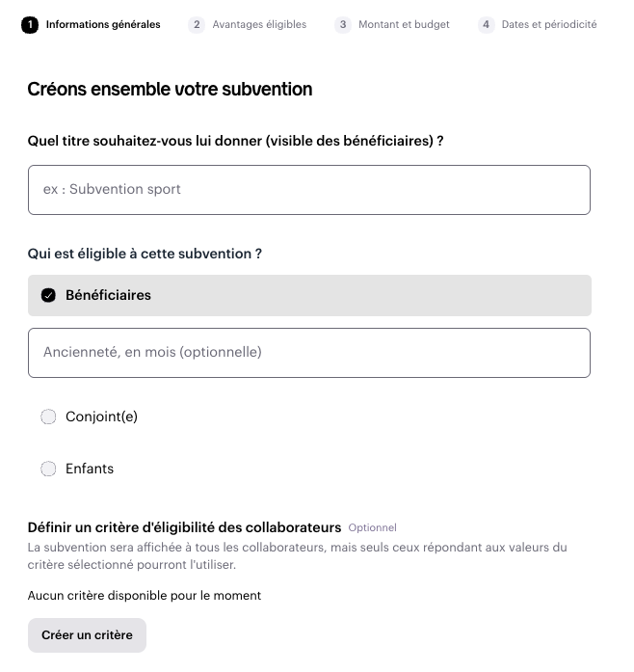Screen dimensions: 634x672
Task: Focus the subvention title input field
Action: pos(309,190)
